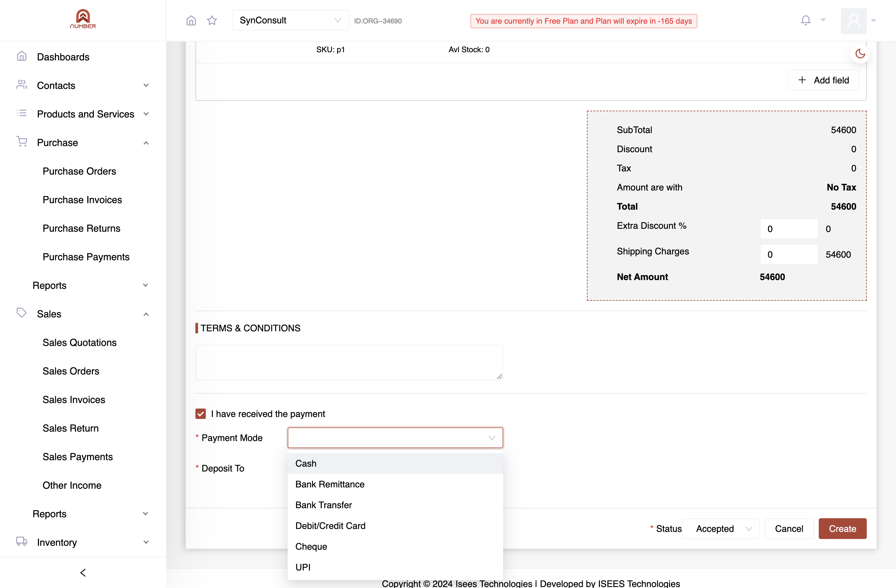Screen dimensions: 896x588
Task: Uncheck I have received the payment
Action: [201, 414]
